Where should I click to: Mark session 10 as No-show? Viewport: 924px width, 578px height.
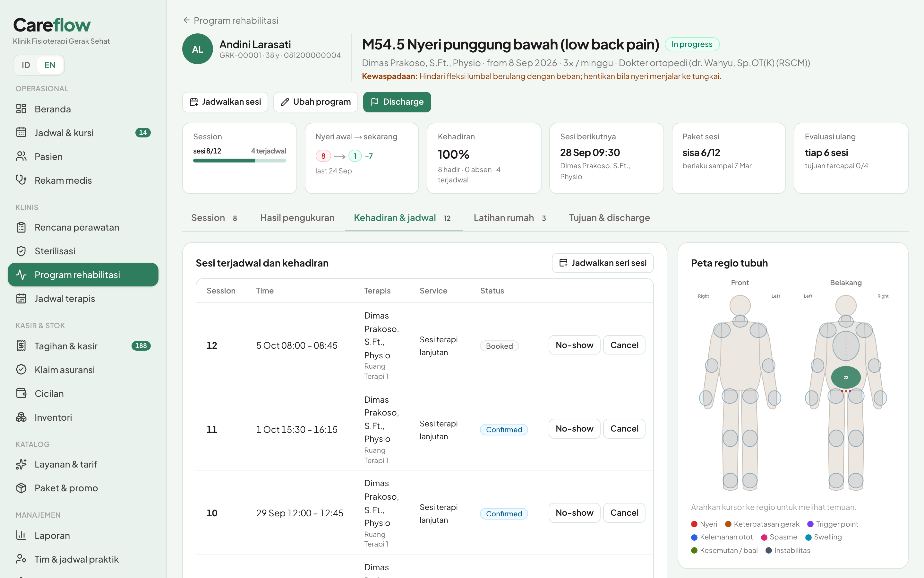pyautogui.click(x=574, y=513)
